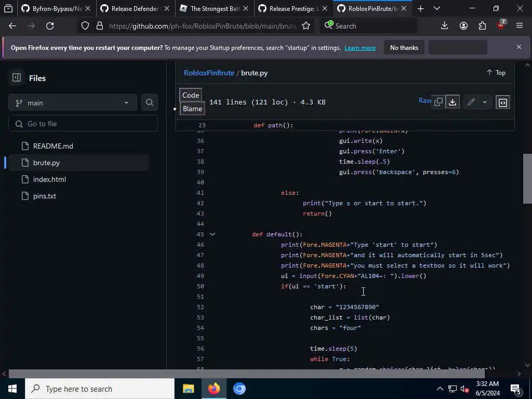The image size is (532, 399).
Task: Click the uBlock extension icon with badge 7
Action: click(x=501, y=25)
